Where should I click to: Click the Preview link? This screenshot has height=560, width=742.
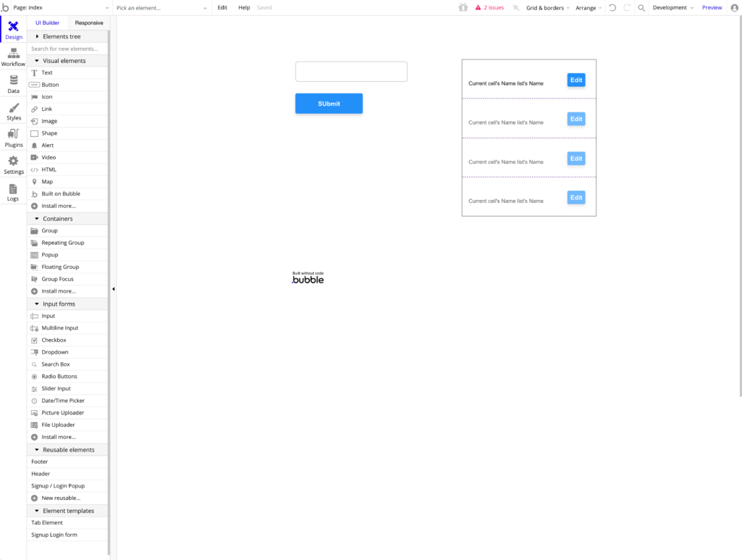pyautogui.click(x=712, y=8)
